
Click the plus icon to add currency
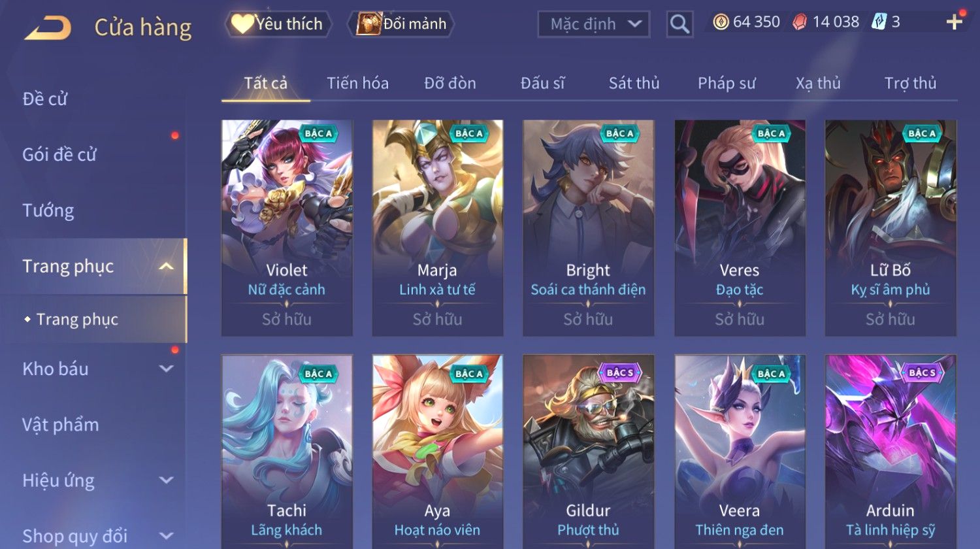tap(955, 22)
